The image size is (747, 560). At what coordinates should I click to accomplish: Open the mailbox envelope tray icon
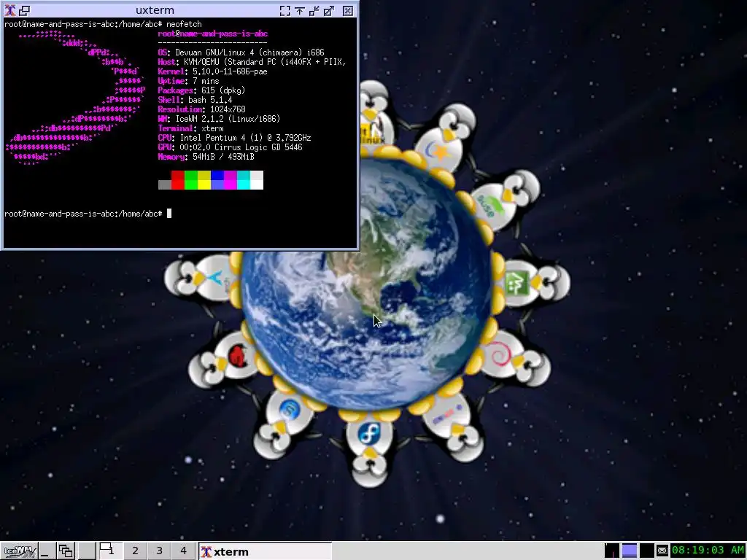(662, 551)
